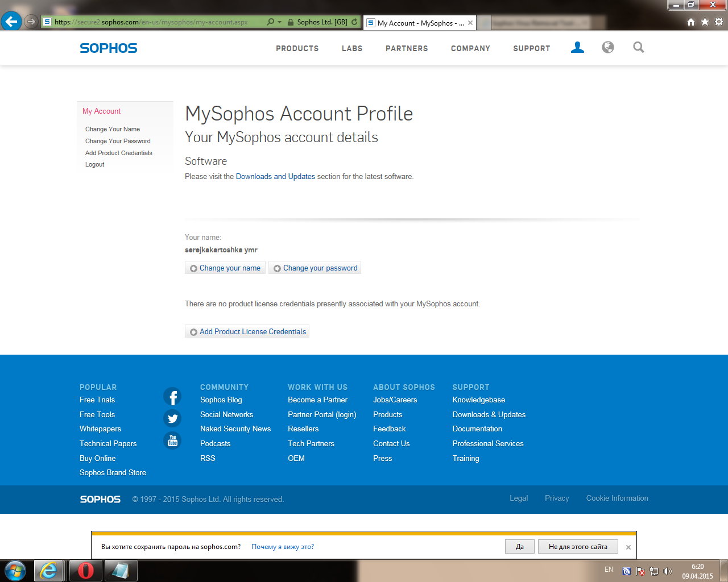
Task: Click the footer SOPHOS logo
Action: pyautogui.click(x=100, y=499)
